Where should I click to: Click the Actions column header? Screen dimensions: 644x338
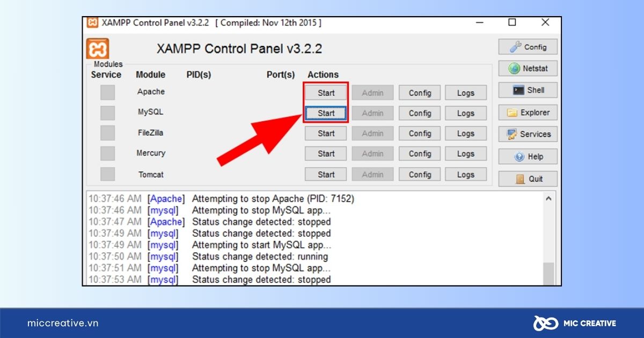pyautogui.click(x=323, y=75)
